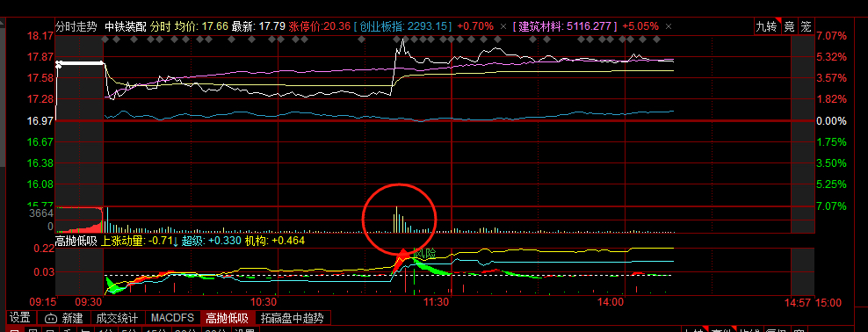868x332 pixels.
Task: Select the 拓赢盘中趋势 tab
Action: pos(293,318)
